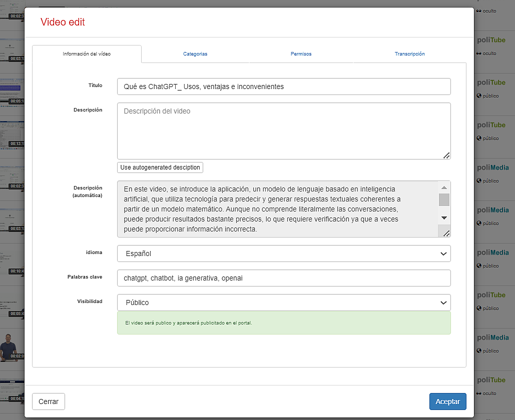
Task: Click the Titulo input field
Action: [x=284, y=86]
